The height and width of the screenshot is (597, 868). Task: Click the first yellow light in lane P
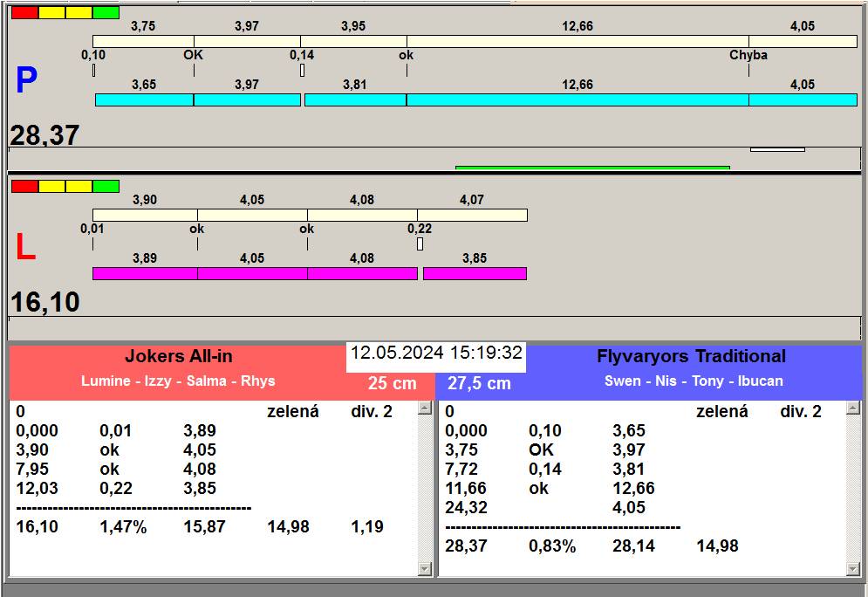pos(51,13)
